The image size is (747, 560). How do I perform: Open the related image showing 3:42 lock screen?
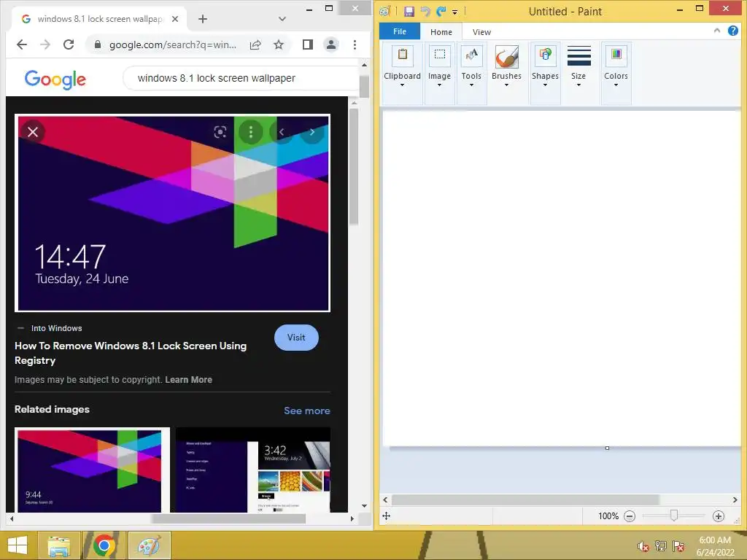253,470
